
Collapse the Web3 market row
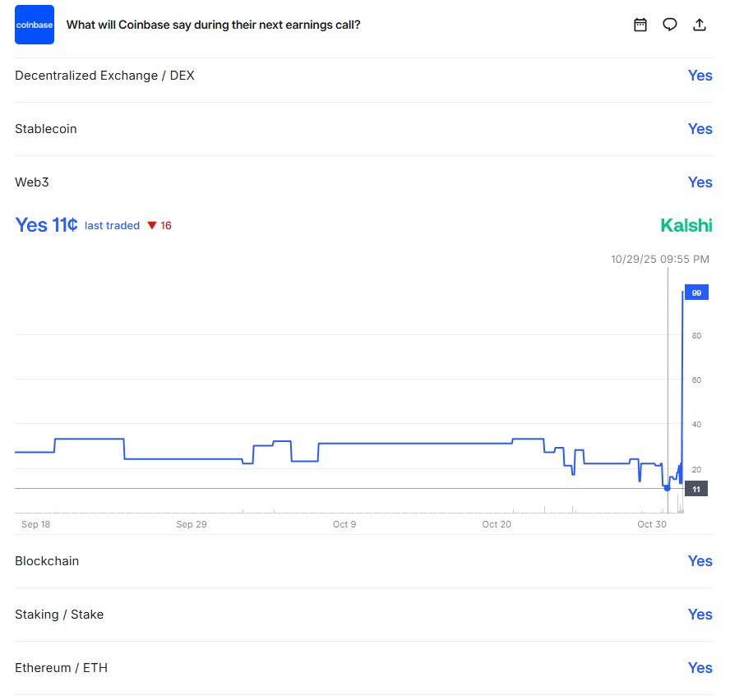tap(32, 182)
